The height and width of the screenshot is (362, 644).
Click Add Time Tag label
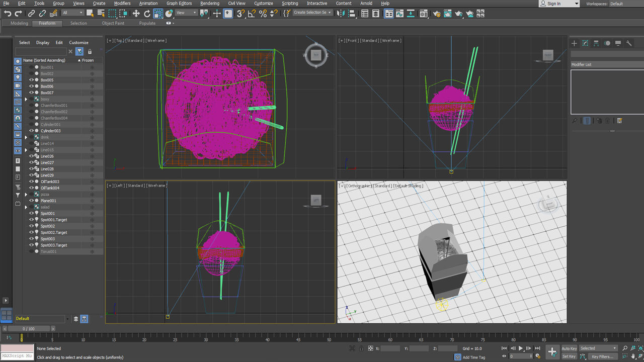point(474,357)
